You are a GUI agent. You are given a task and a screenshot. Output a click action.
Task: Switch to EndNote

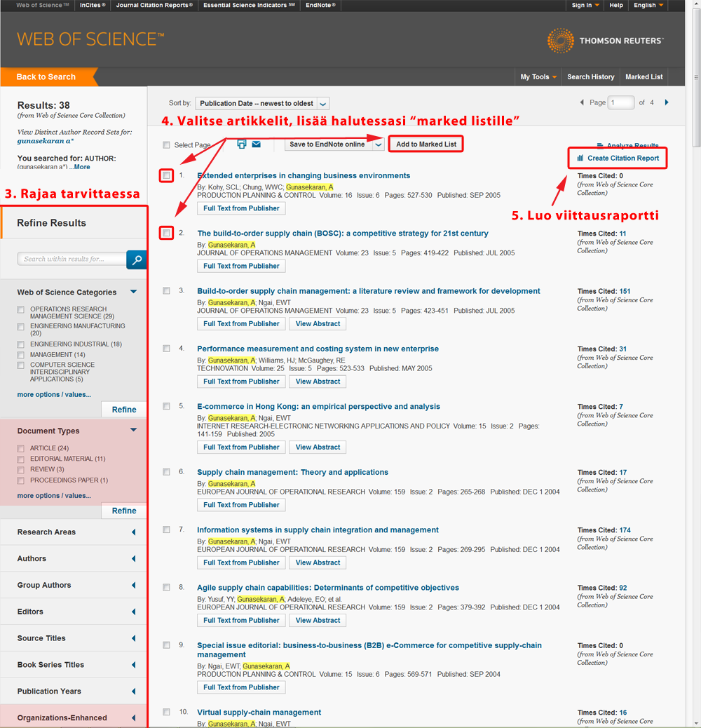pyautogui.click(x=320, y=5)
